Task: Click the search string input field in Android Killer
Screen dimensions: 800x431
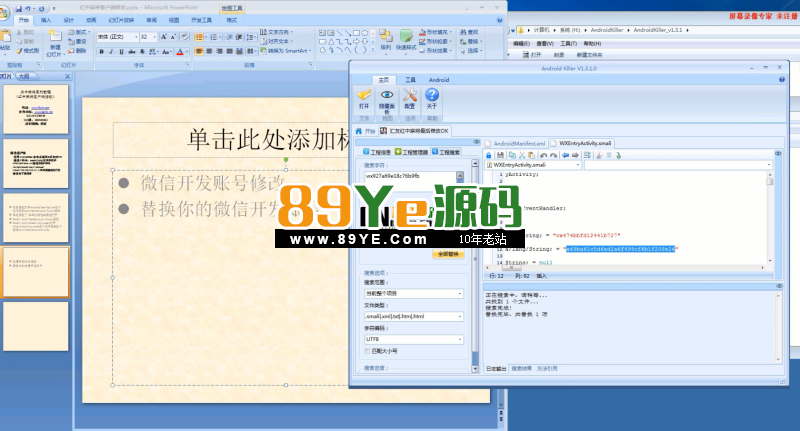Action: coord(410,176)
